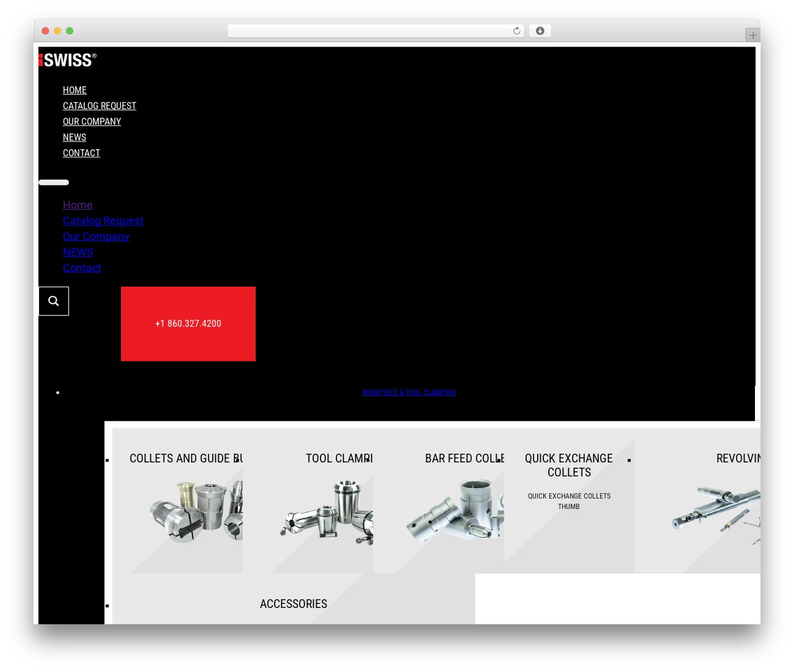794x672 pixels.
Task: Open the Collets and Guide Bushings image
Action: 195,512
